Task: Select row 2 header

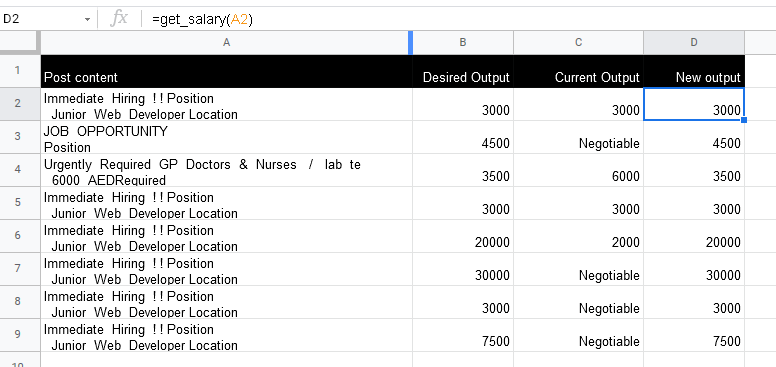Action: (20, 104)
